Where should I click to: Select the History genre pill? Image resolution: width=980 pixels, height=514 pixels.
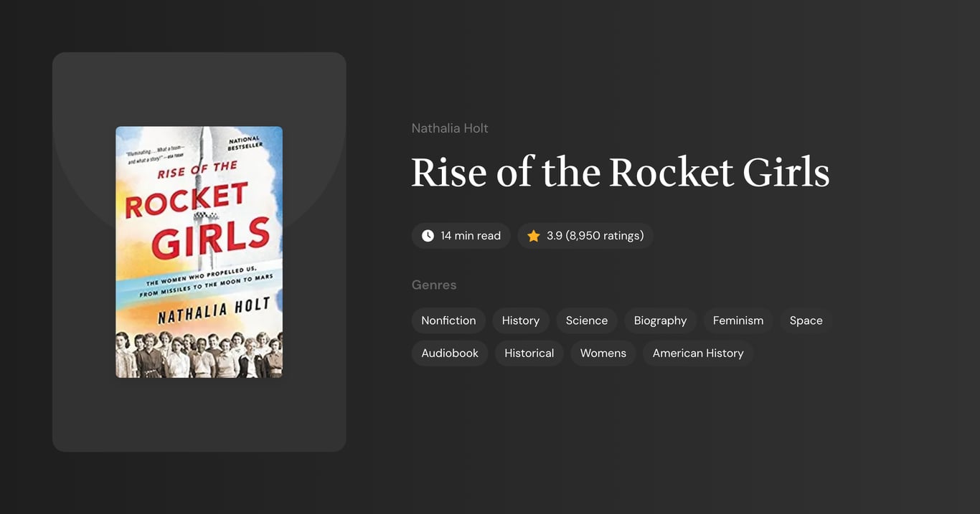[521, 320]
